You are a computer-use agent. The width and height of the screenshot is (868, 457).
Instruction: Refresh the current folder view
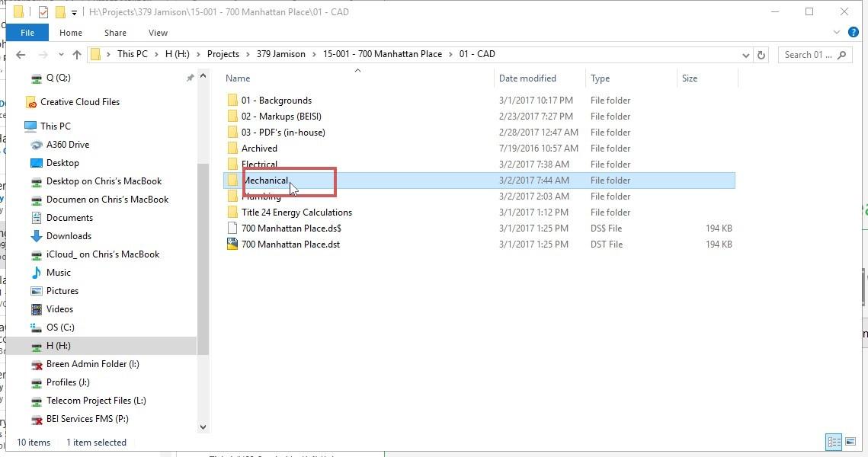pyautogui.click(x=761, y=55)
